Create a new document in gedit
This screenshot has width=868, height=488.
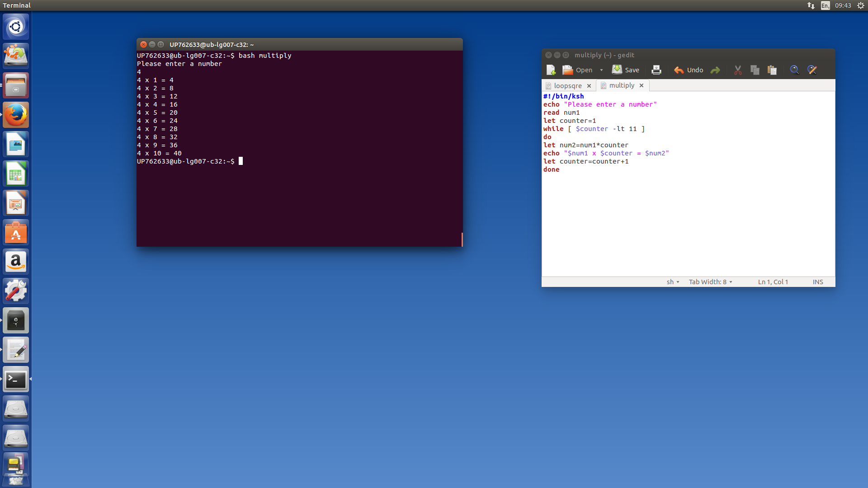click(551, 70)
